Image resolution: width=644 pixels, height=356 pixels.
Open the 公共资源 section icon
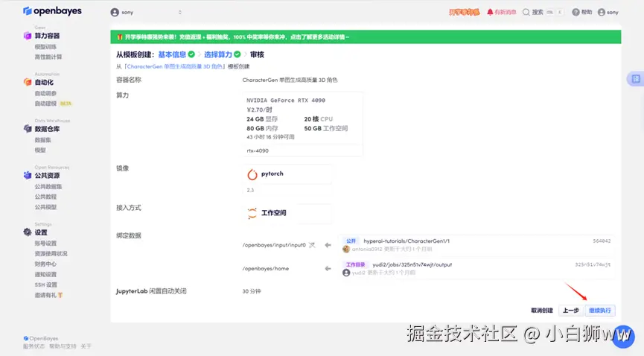tap(28, 176)
